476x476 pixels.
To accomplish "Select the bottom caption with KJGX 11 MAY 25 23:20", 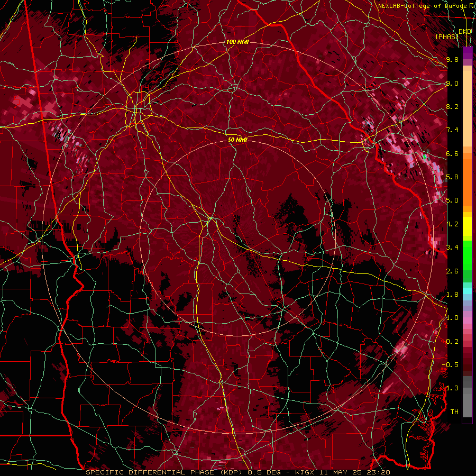I will [x=238, y=472].
